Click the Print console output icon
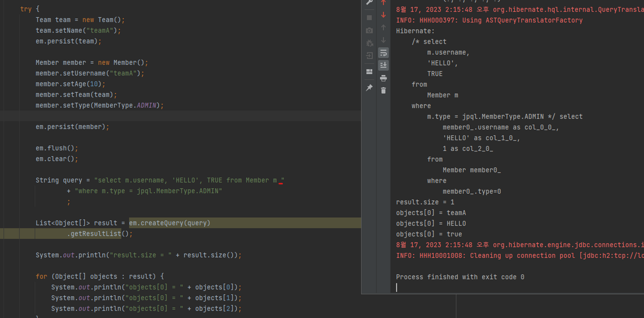644x318 pixels. click(383, 78)
